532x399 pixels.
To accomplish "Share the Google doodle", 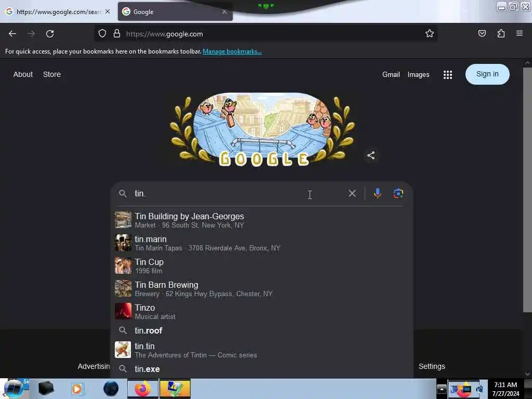I will [x=371, y=155].
